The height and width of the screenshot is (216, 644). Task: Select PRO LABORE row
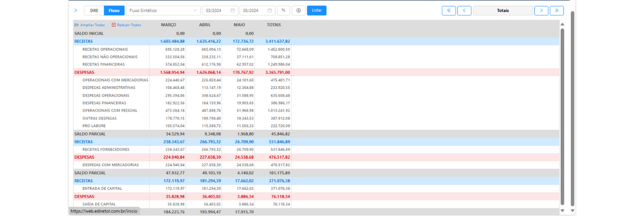[316, 126]
